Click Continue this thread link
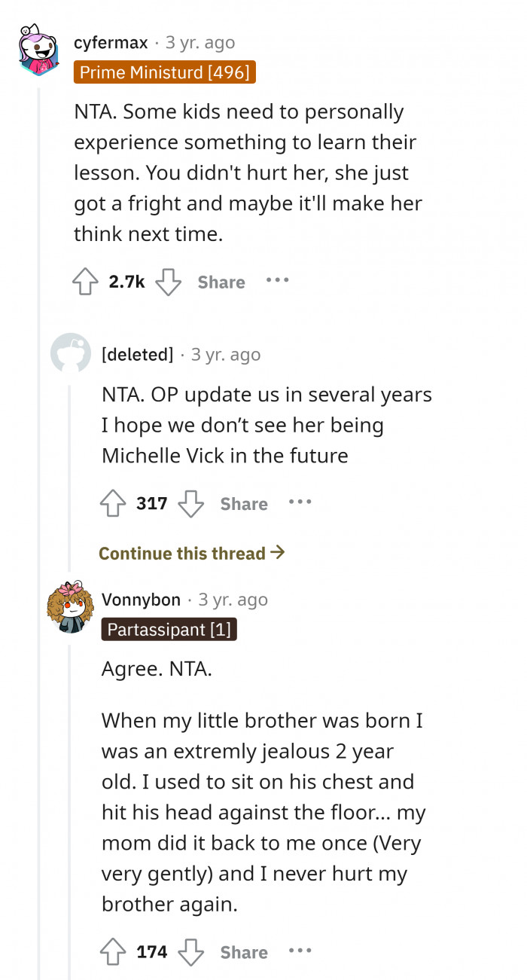This screenshot has height=980, width=527. tap(192, 554)
